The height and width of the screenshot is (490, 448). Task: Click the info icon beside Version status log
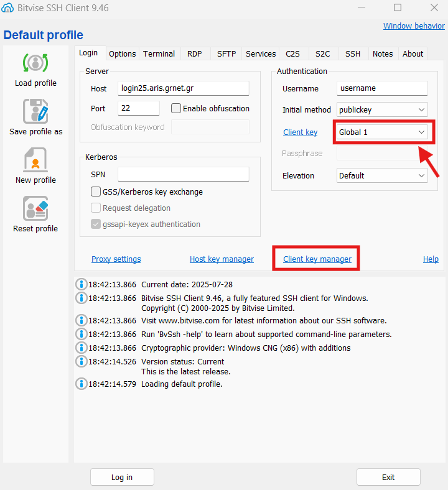coord(81,361)
